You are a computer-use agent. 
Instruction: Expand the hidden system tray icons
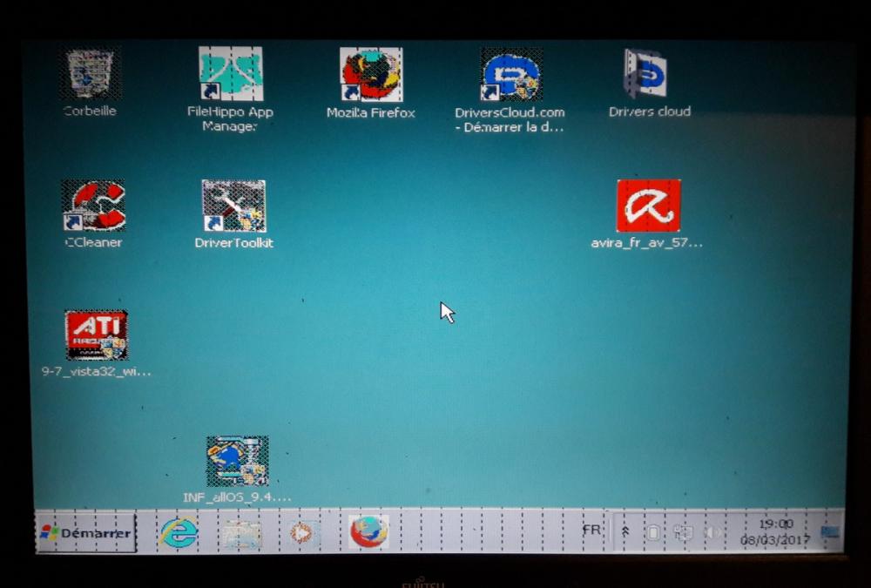[x=625, y=532]
